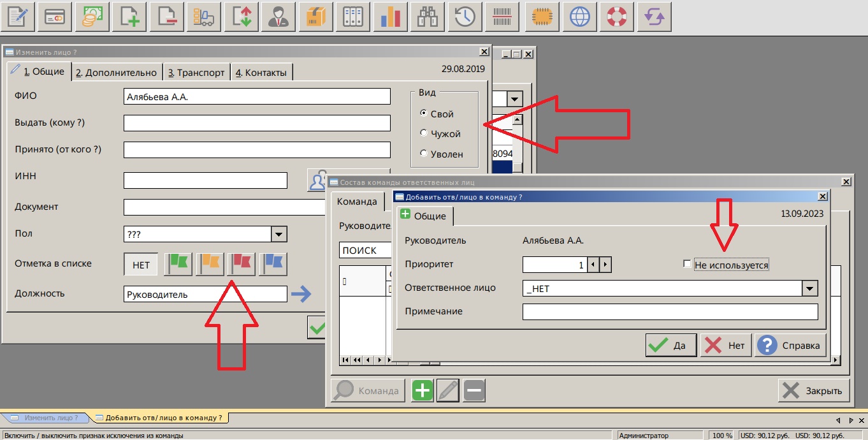Screen dimensions: 868x440
Task: Click the barcode scanner toolbar icon
Action: (502, 17)
